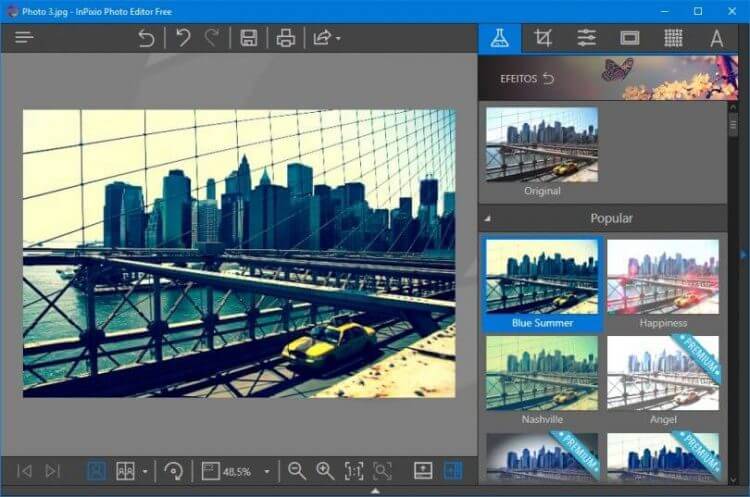Apply the Happiness effect
The image size is (750, 497).
663,284
